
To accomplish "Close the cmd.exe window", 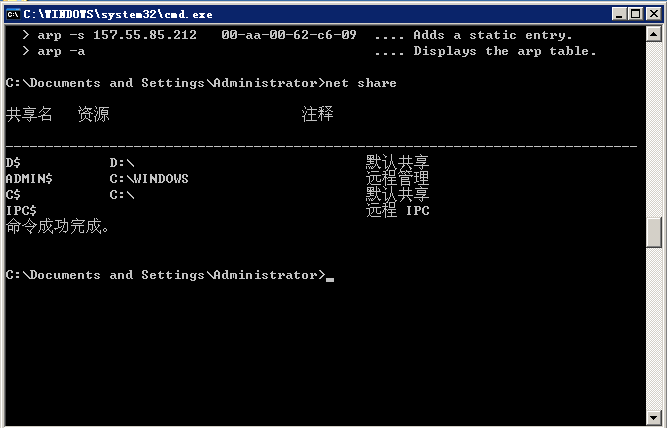I will [651, 13].
